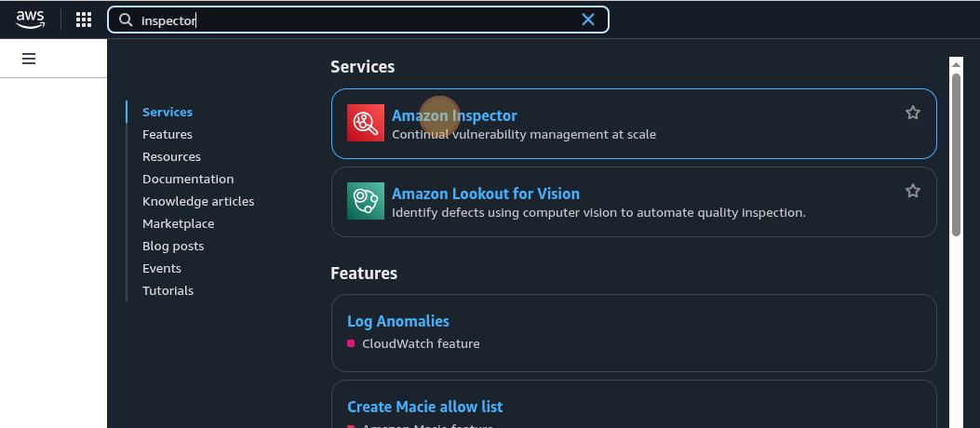
Task: Click inside the inspector search field
Action: [354, 20]
